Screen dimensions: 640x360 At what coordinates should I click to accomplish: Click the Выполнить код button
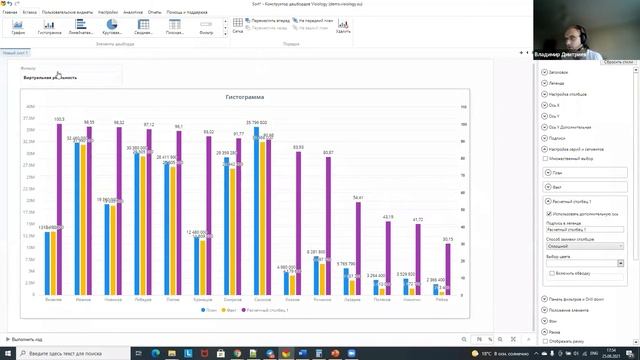(24, 339)
